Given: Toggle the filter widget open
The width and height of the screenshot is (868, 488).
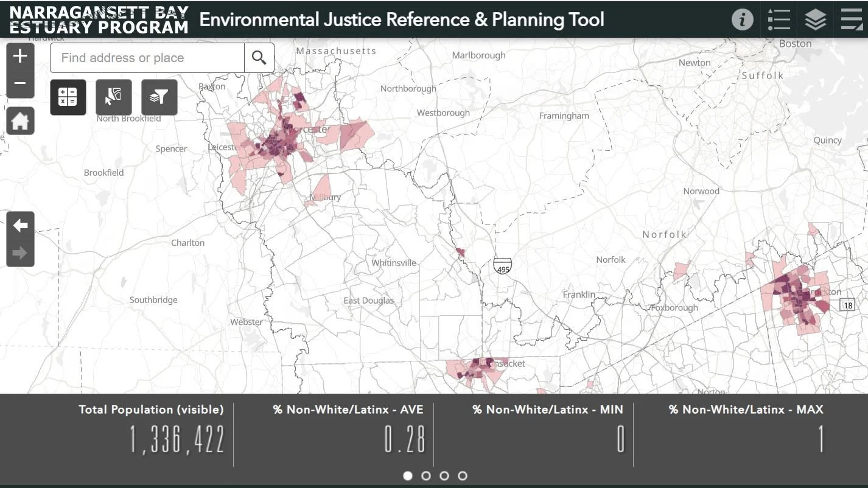Looking at the screenshot, I should (159, 97).
